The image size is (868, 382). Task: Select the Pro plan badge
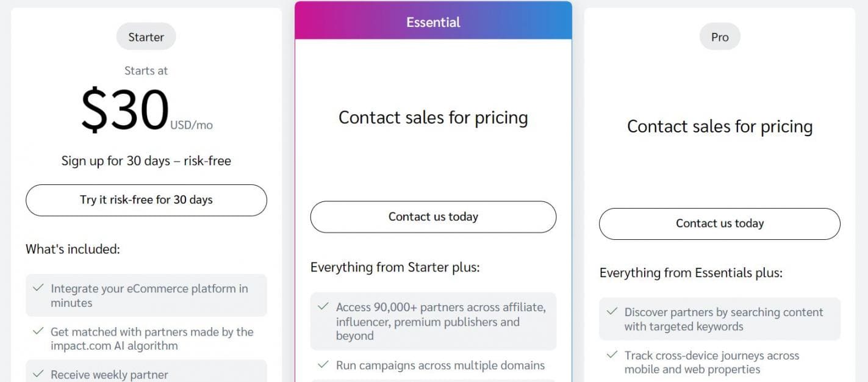(x=720, y=37)
